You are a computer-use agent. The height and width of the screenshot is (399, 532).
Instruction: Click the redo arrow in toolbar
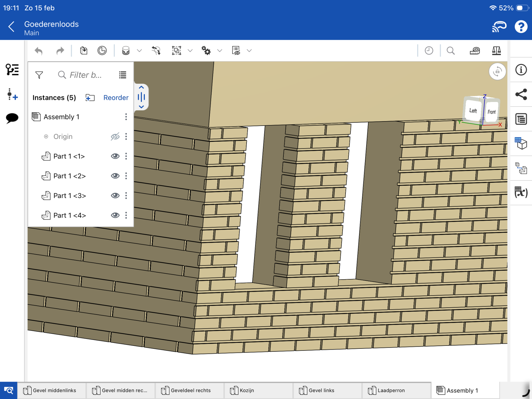pos(60,51)
